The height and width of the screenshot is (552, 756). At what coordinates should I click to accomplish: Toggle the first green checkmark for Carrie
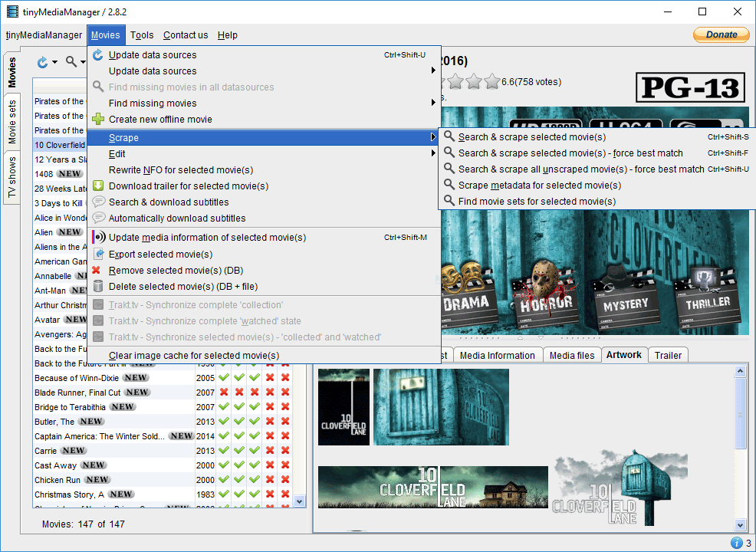pyautogui.click(x=224, y=451)
